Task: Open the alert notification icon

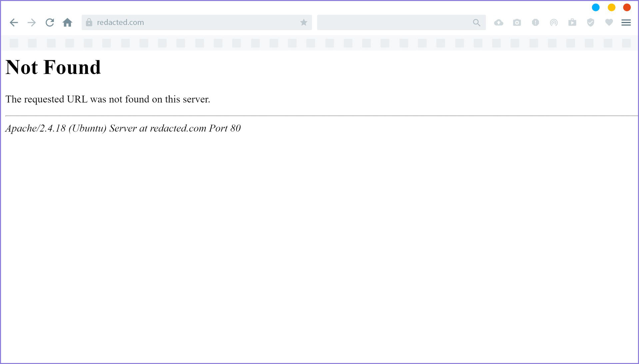Action: click(x=535, y=22)
